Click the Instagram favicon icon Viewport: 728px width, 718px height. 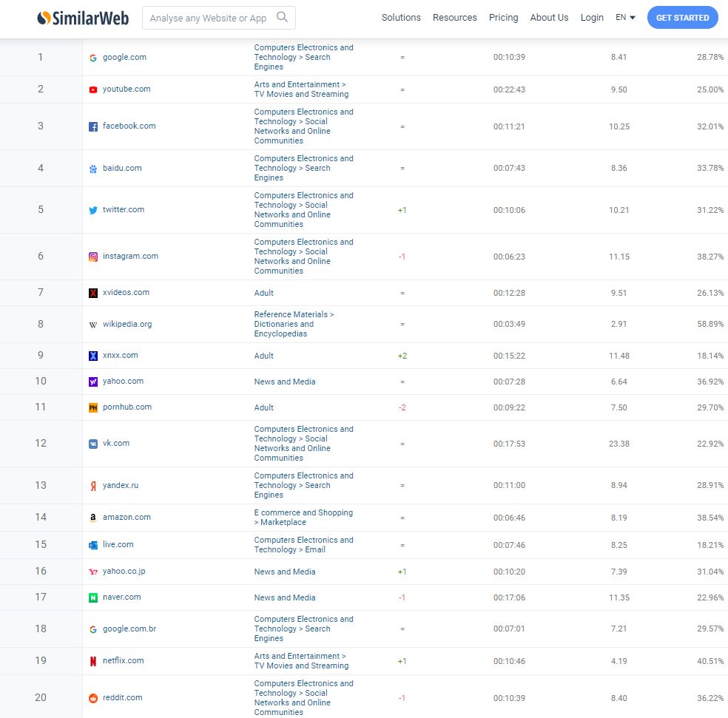click(x=93, y=257)
